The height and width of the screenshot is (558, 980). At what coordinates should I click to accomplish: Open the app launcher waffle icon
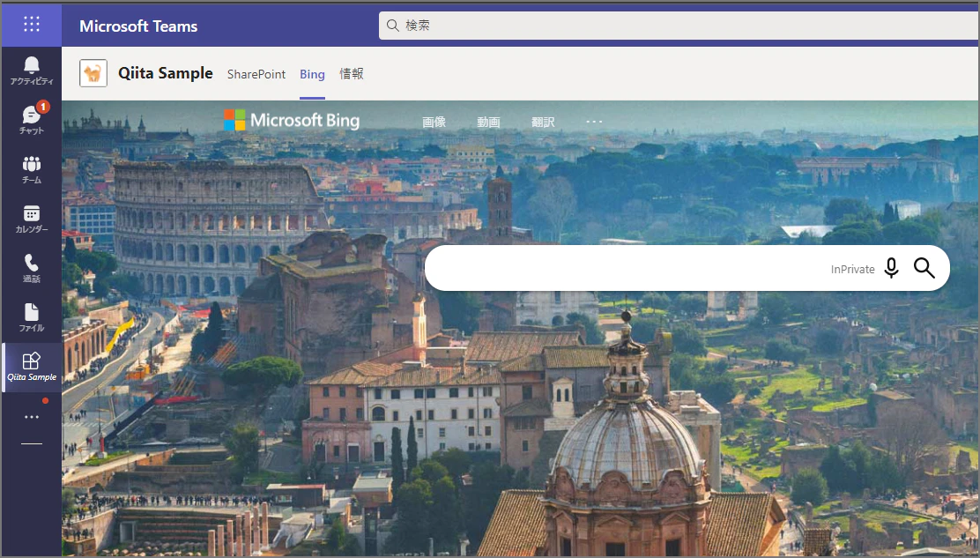point(31,25)
